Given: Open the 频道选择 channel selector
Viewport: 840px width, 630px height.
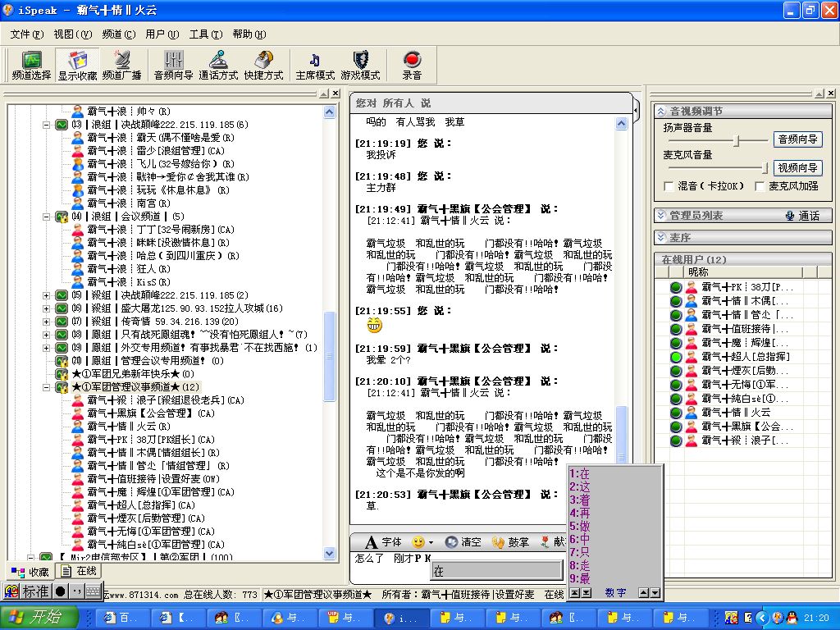Looking at the screenshot, I should [31, 66].
